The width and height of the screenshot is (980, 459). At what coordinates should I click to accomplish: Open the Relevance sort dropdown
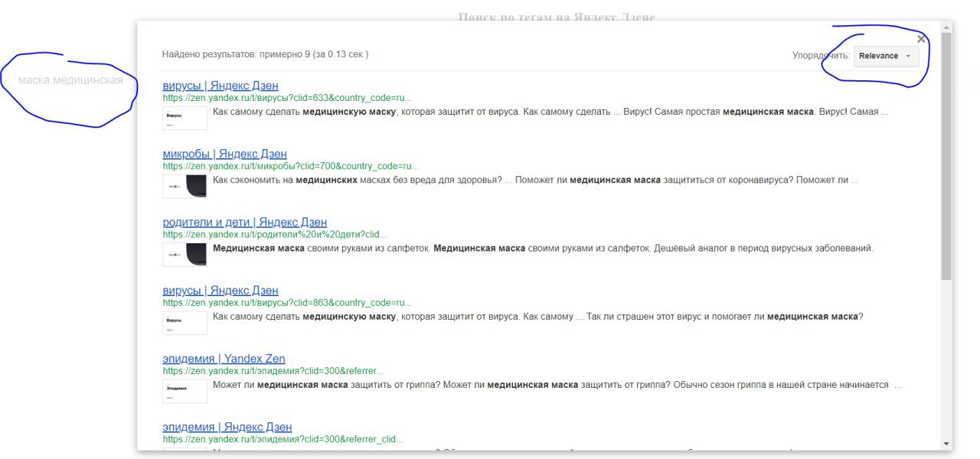(x=886, y=56)
